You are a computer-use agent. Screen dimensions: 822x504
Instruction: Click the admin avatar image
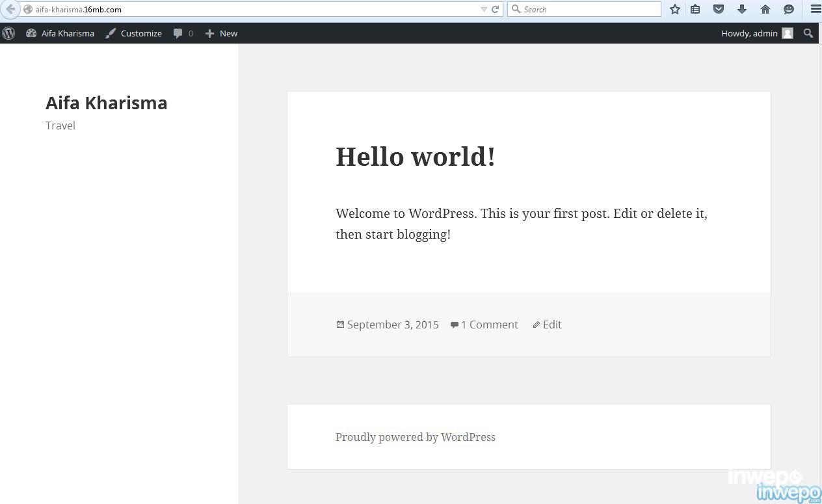pyautogui.click(x=788, y=33)
